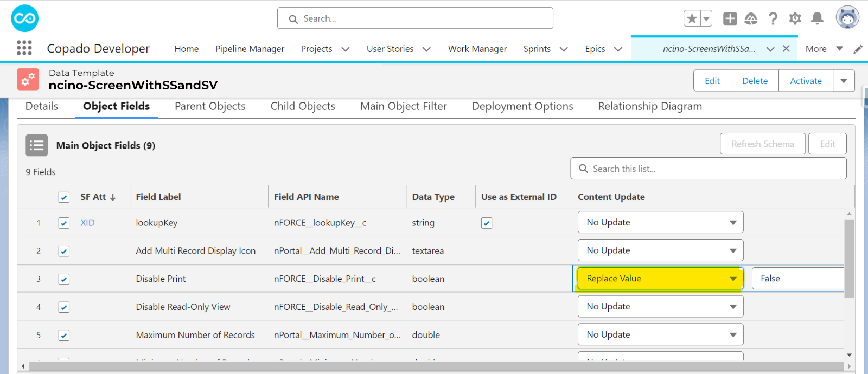The height and width of the screenshot is (374, 868).
Task: Open Pipeline Manager
Action: pyautogui.click(x=250, y=49)
